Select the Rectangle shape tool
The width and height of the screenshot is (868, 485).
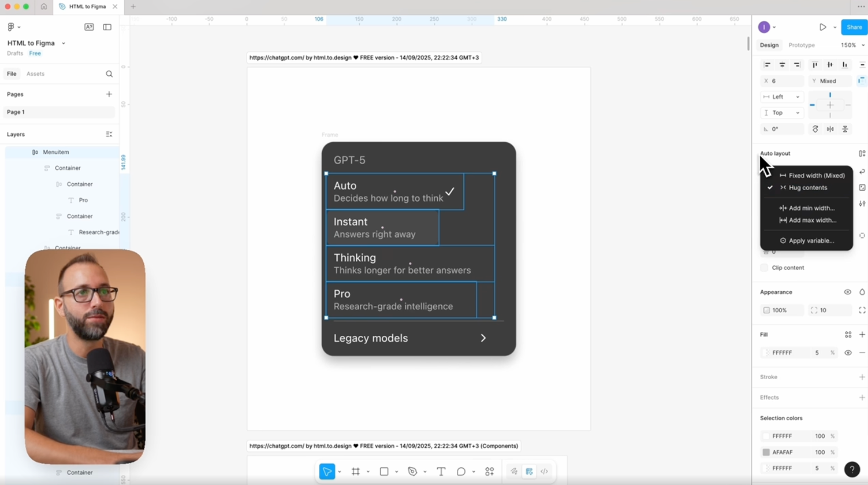tap(384, 472)
